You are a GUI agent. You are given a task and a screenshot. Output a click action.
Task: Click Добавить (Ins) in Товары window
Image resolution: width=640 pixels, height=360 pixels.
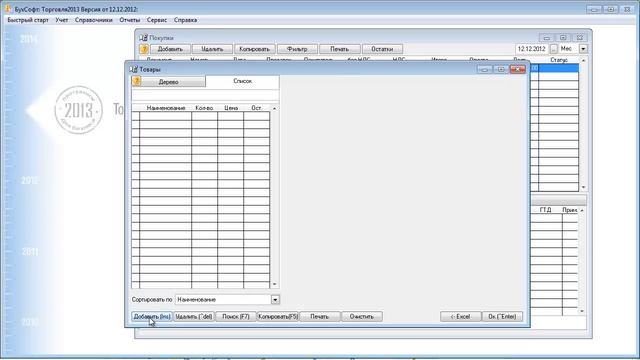tap(152, 316)
